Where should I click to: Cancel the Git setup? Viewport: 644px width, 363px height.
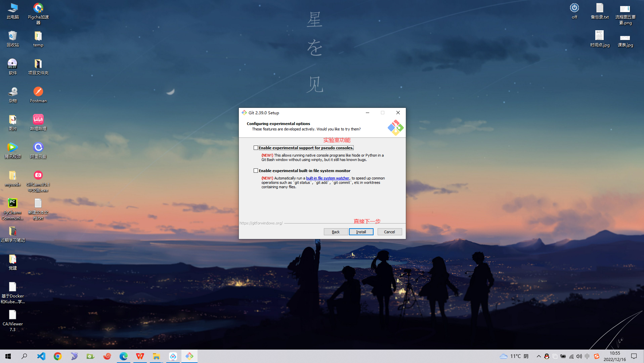pos(389,232)
